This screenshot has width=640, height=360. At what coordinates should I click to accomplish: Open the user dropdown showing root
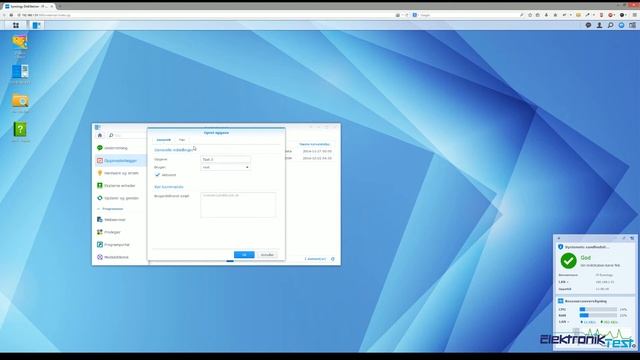coord(225,167)
